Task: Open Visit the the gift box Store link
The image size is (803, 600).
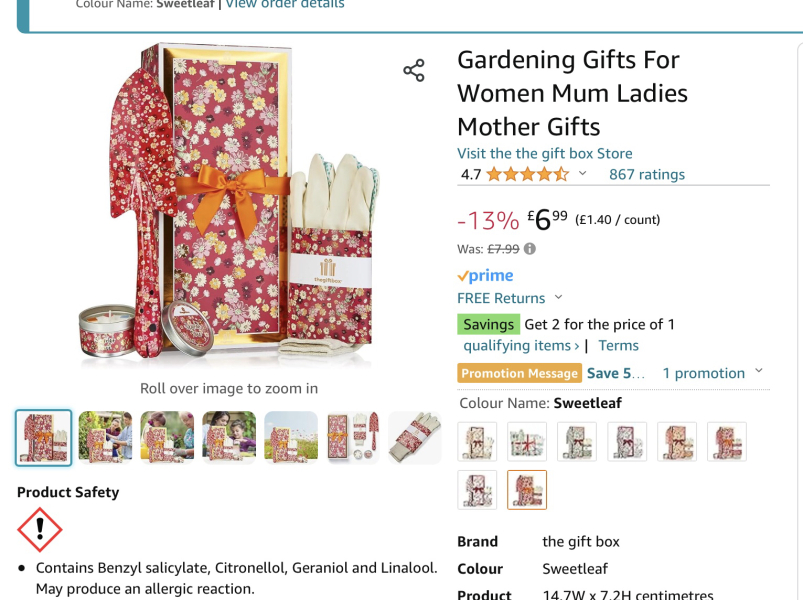Action: pyautogui.click(x=544, y=154)
